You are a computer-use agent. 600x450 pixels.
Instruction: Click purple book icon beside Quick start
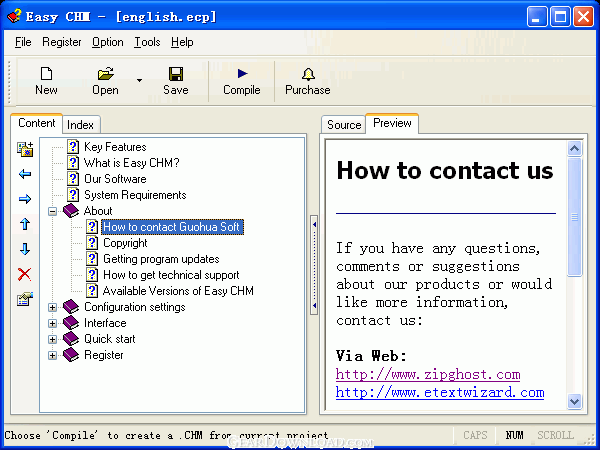[x=71, y=339]
